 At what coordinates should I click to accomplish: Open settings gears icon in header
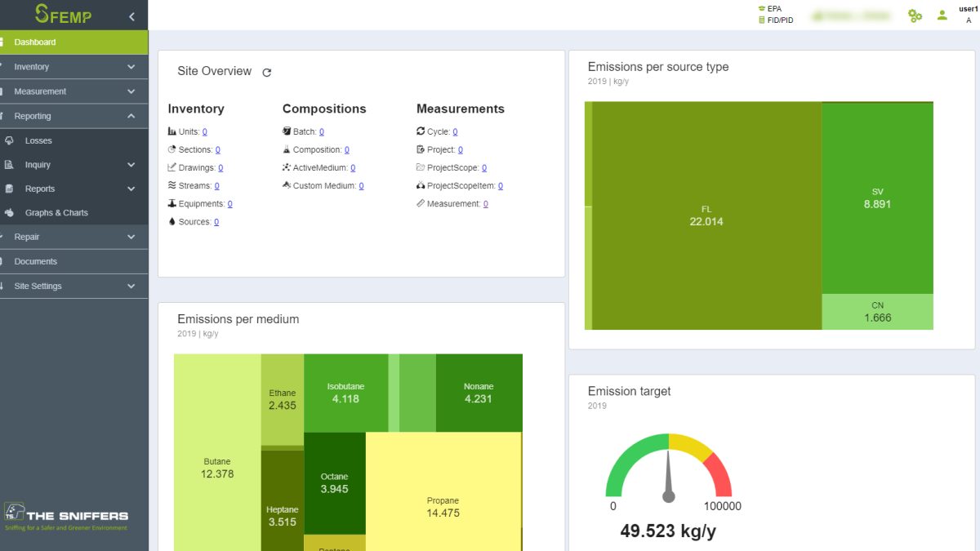[915, 16]
